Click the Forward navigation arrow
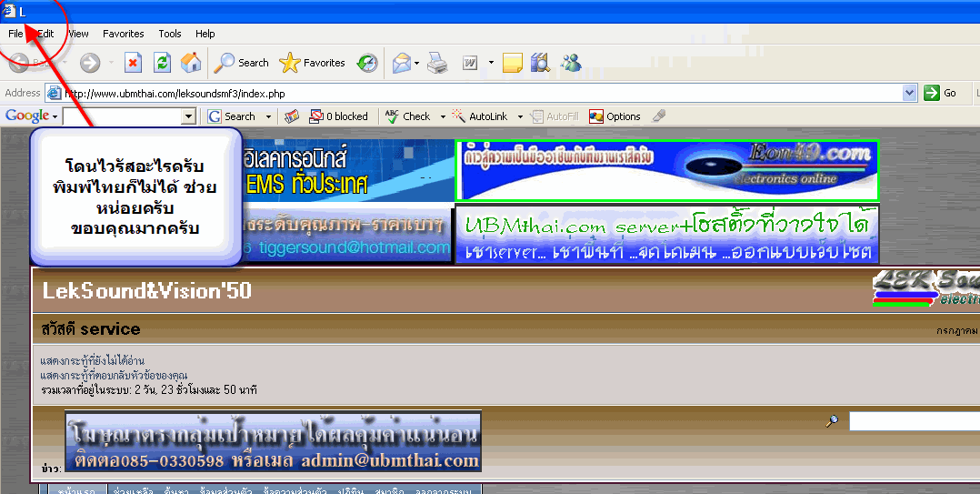 90,63
